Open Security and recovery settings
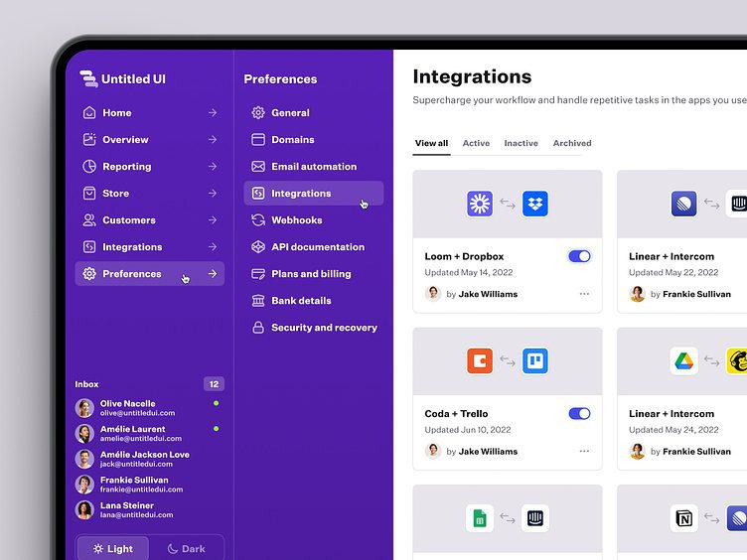This screenshot has height=560, width=747. [324, 328]
